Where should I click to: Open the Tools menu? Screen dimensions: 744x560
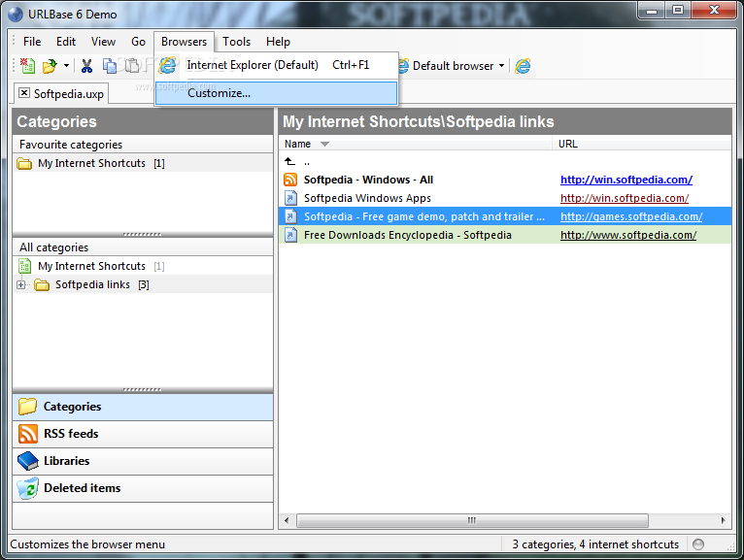click(x=236, y=42)
